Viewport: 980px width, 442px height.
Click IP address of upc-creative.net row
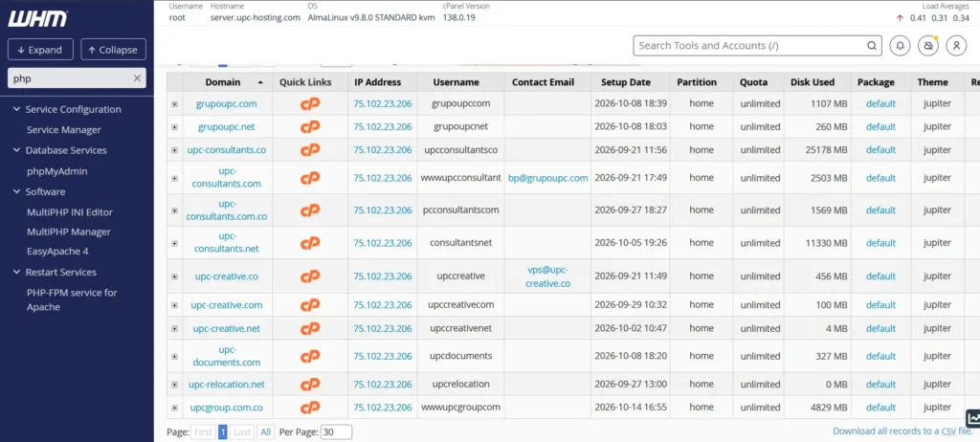(x=383, y=328)
